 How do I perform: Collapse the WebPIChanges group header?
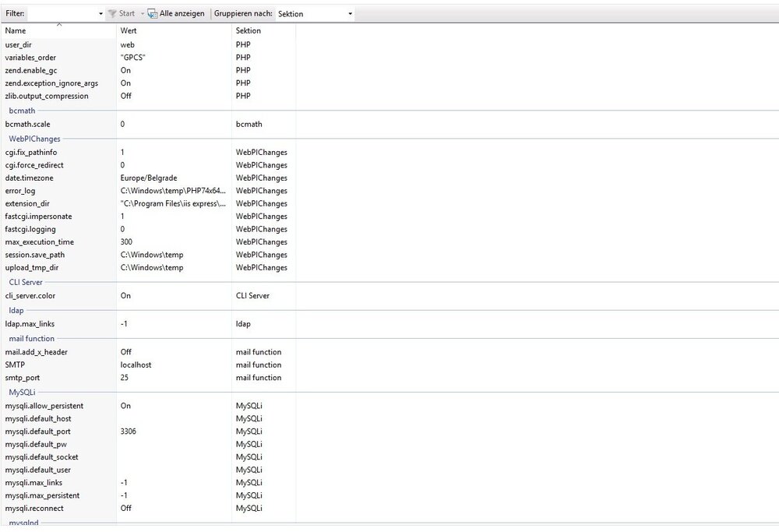[34, 139]
